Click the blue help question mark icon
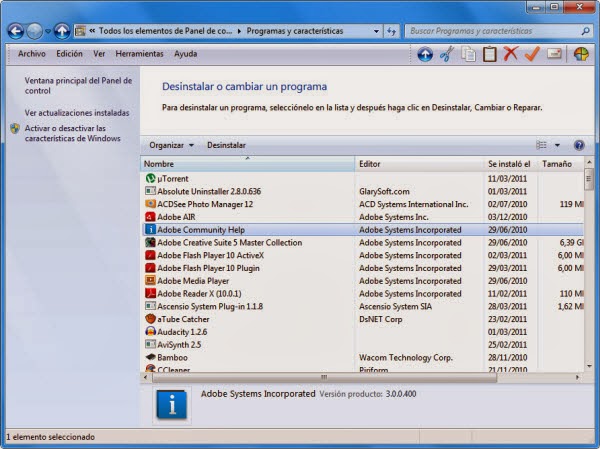Screen dimensions: 600x449 tap(579, 145)
